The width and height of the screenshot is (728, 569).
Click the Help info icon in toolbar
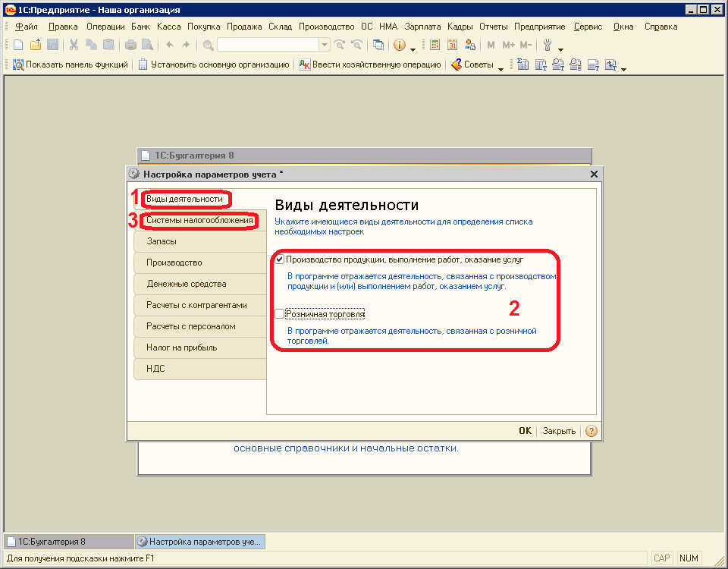pyautogui.click(x=400, y=45)
